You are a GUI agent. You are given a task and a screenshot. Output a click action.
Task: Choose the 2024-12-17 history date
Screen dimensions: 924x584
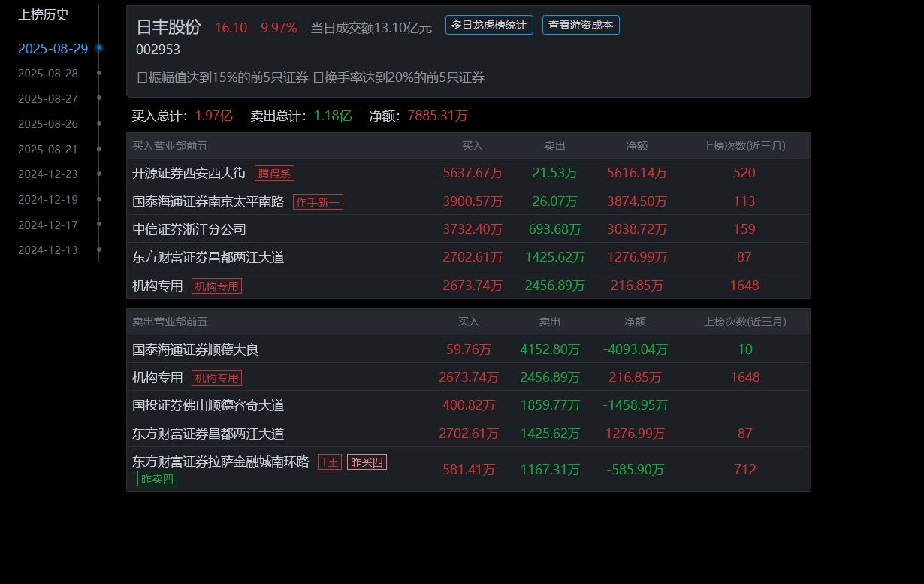tap(48, 225)
